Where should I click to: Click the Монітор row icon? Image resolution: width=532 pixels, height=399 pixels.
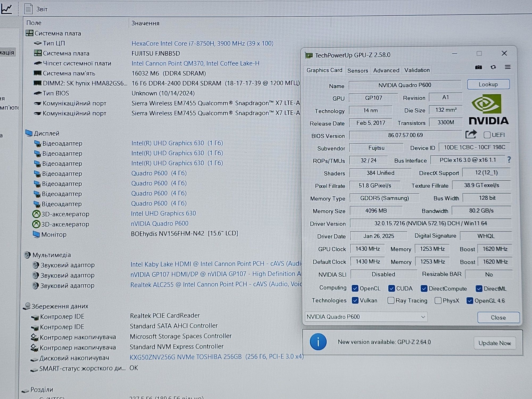pos(36,234)
